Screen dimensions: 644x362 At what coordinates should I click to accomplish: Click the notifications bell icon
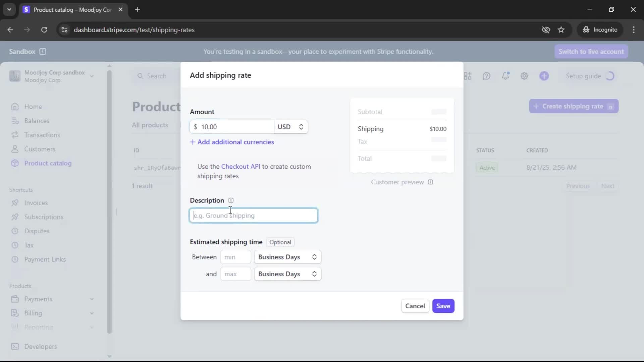pos(505,76)
